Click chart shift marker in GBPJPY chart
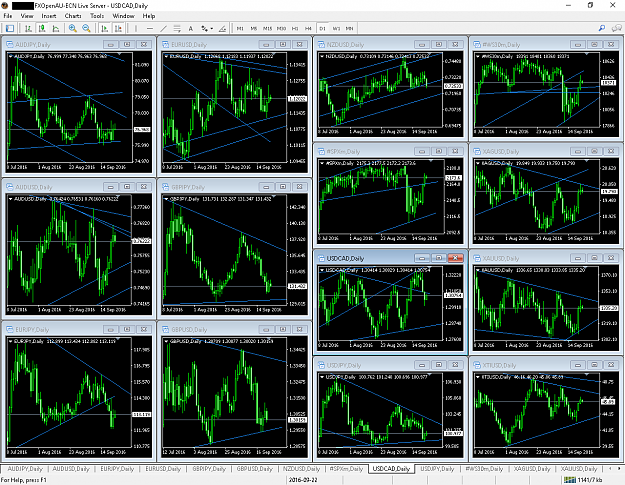 275,196
